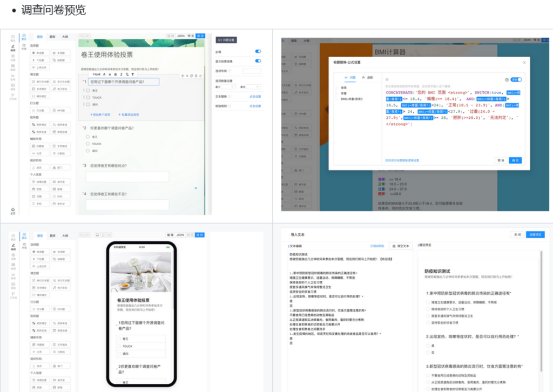Toggle the 显示投票结果 switch

(258, 61)
